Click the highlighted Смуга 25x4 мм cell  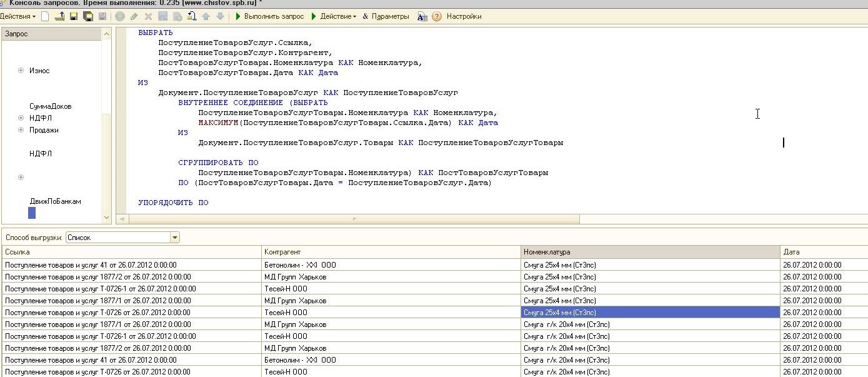pyautogui.click(x=651, y=313)
